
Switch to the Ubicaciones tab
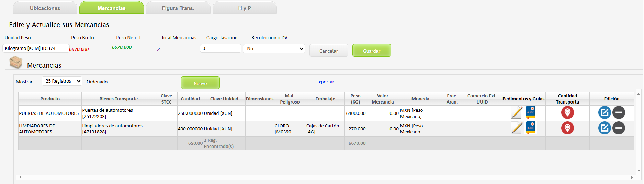(45, 8)
